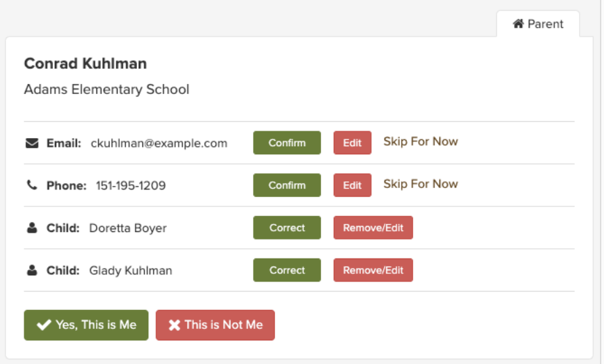Click the phone handset icon
This screenshot has width=604, height=364.
32,185
